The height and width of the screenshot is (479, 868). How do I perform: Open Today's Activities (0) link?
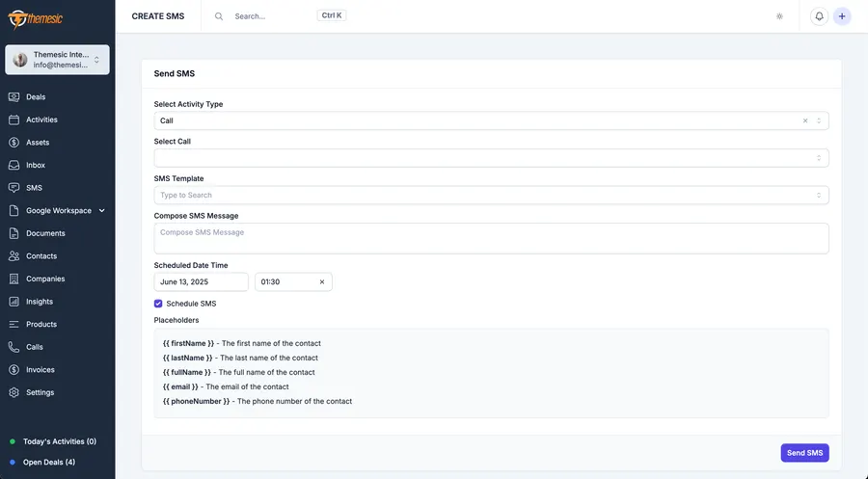coord(60,441)
